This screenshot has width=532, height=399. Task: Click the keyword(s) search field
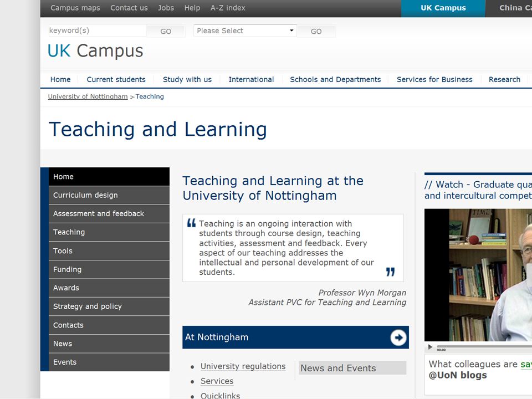click(x=98, y=30)
